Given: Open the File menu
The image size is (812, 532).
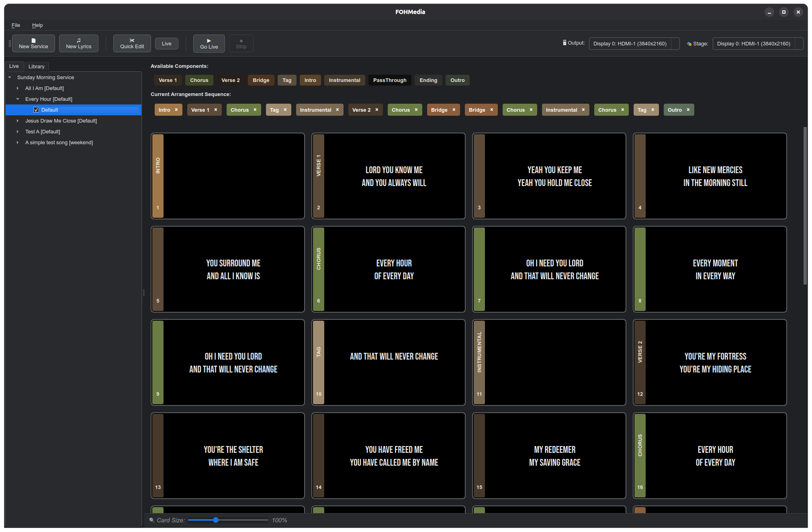Looking at the screenshot, I should pos(16,25).
